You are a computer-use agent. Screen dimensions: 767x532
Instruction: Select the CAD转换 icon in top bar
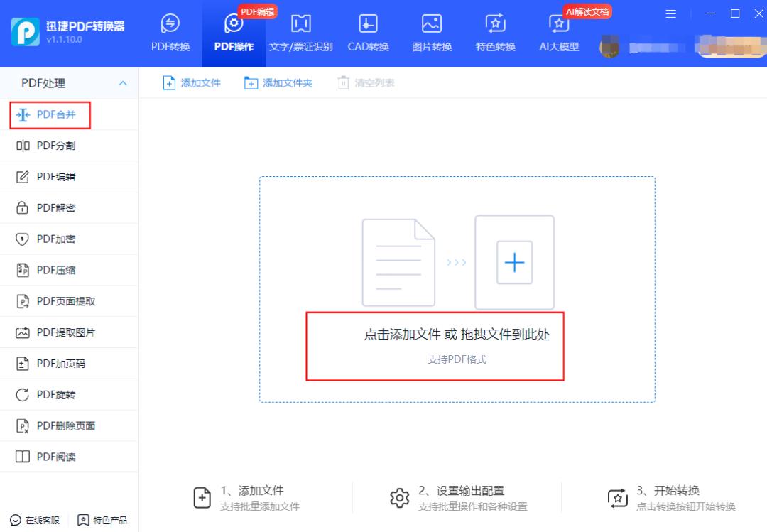coord(368,24)
